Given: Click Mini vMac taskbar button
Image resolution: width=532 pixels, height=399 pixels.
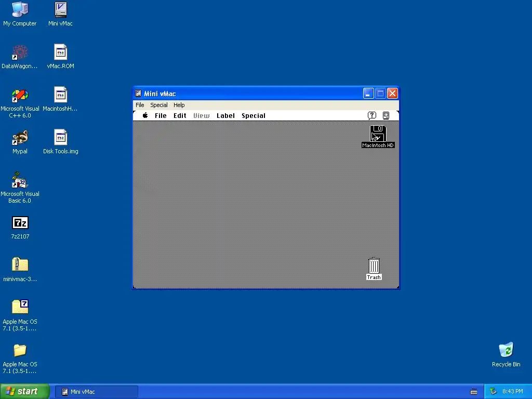Looking at the screenshot, I should 96,392.
